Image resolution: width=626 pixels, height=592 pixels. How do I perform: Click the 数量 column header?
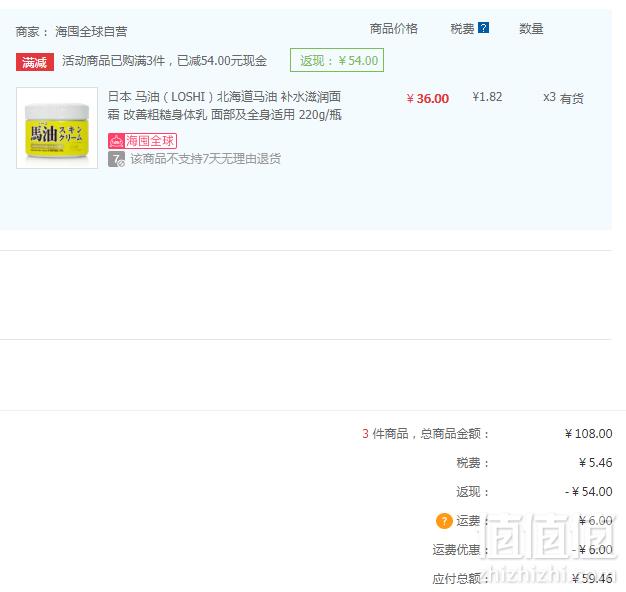(x=531, y=29)
